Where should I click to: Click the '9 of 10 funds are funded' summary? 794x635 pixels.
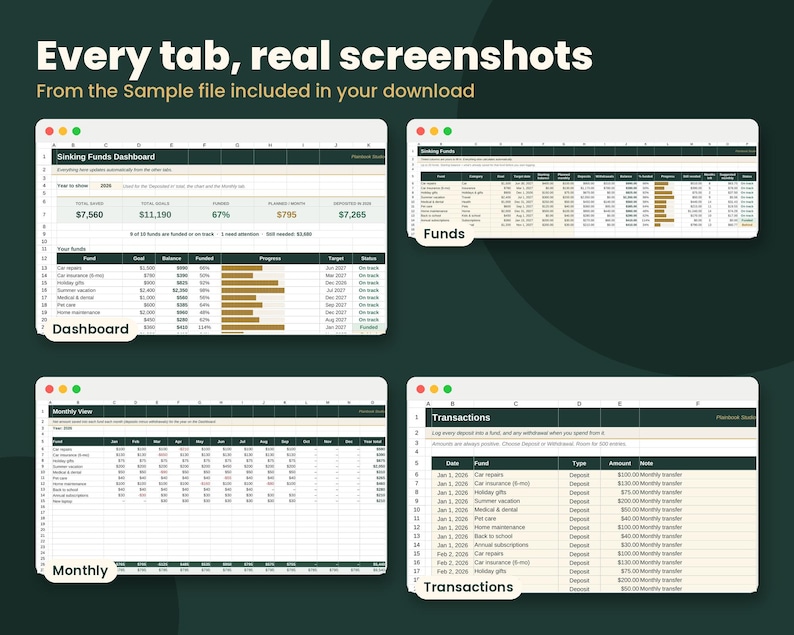point(221,234)
